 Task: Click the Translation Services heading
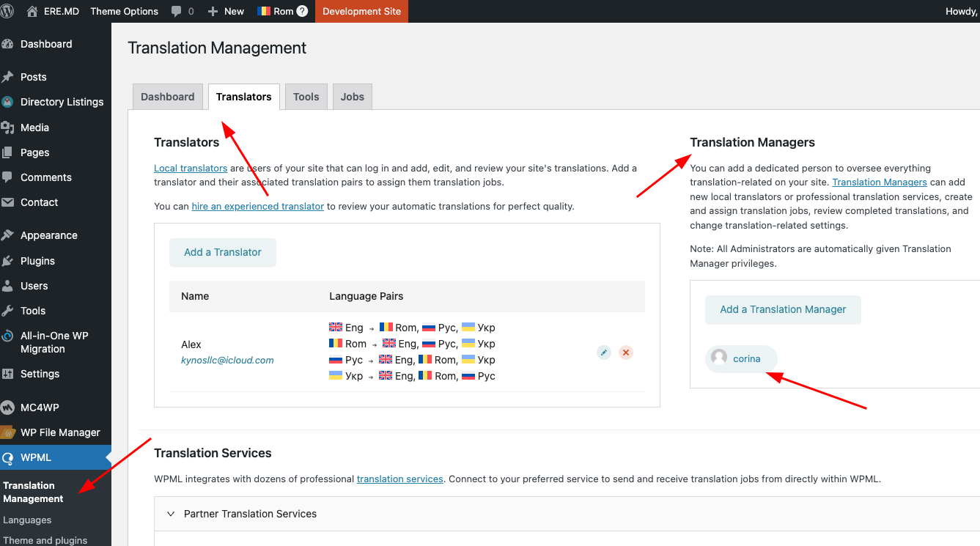click(213, 453)
